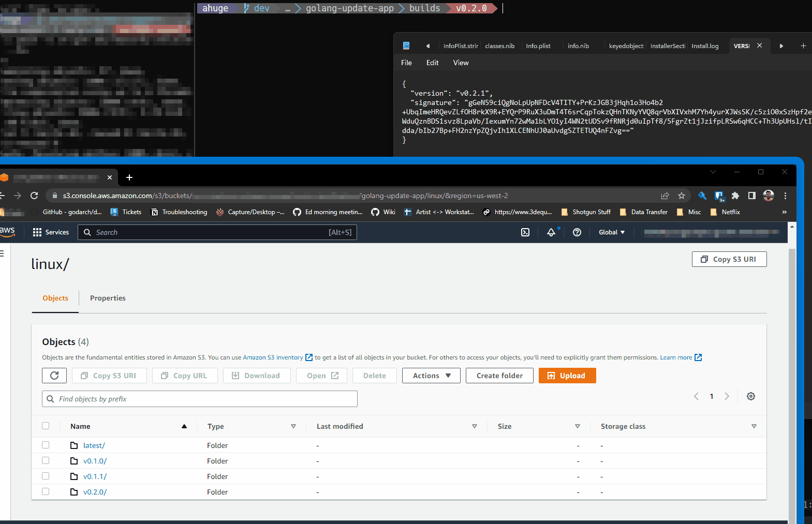The height and width of the screenshot is (524, 812).
Task: Open the v0.2.0/ folder link
Action: pyautogui.click(x=95, y=492)
